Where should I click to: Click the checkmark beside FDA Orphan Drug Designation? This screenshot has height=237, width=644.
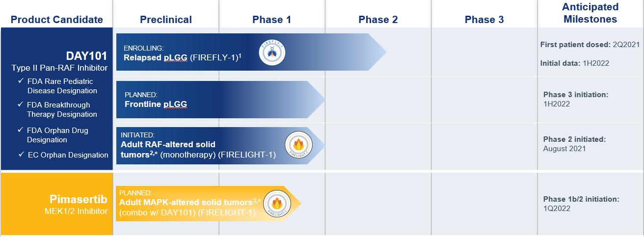20,131
